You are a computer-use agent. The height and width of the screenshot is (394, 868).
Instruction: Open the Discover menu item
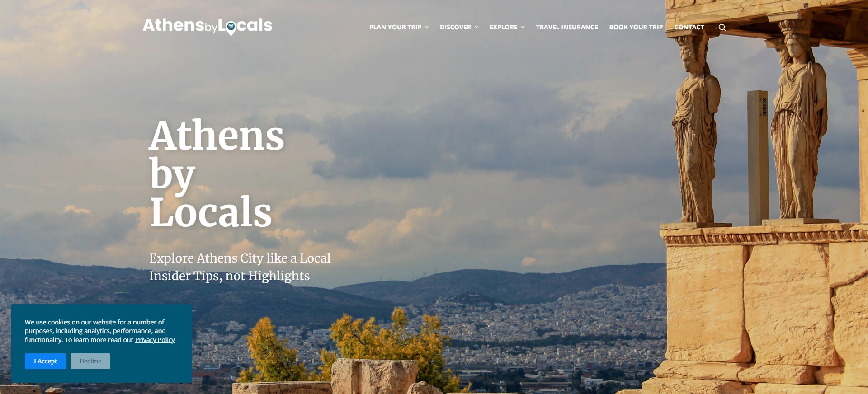coord(455,27)
